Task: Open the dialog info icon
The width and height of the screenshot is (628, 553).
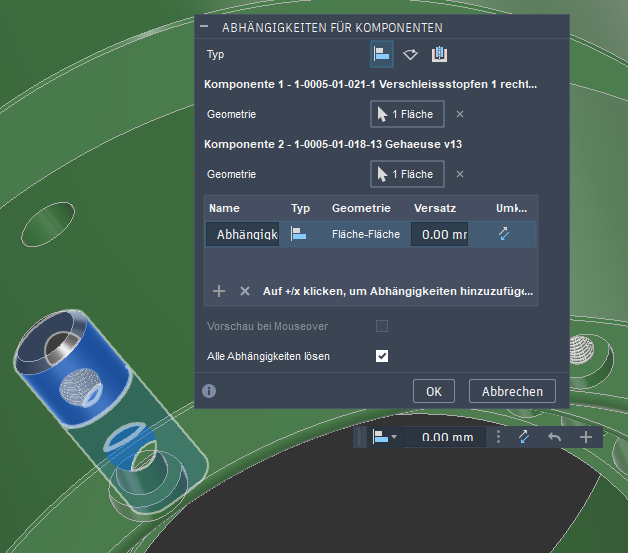Action: 209,391
